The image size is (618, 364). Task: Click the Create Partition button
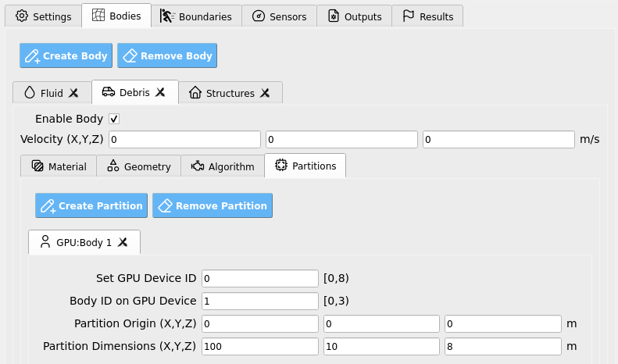91,205
